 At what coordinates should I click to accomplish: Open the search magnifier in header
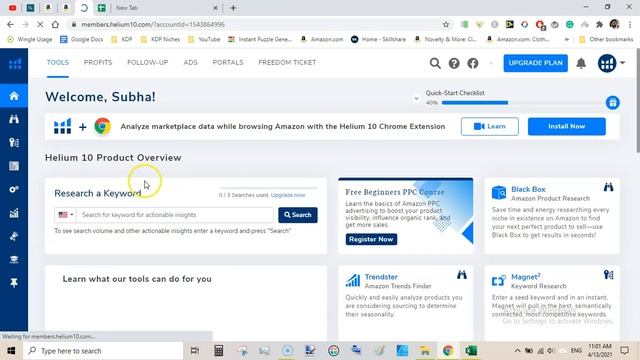[435, 63]
